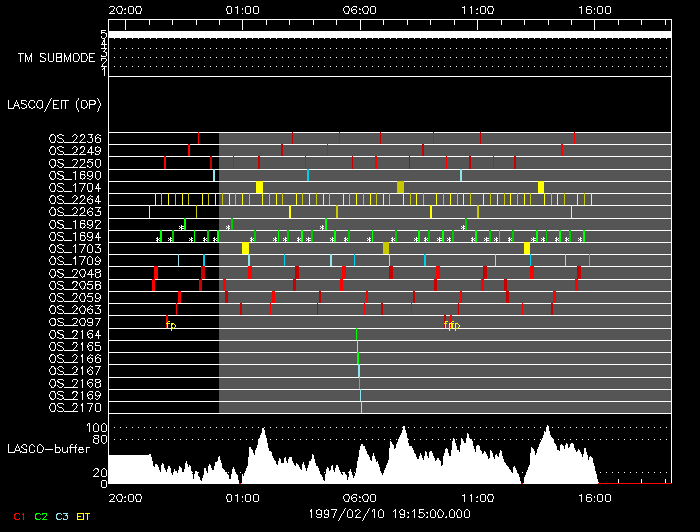
Task: Click the red C1 legend entry
Action: (19, 516)
